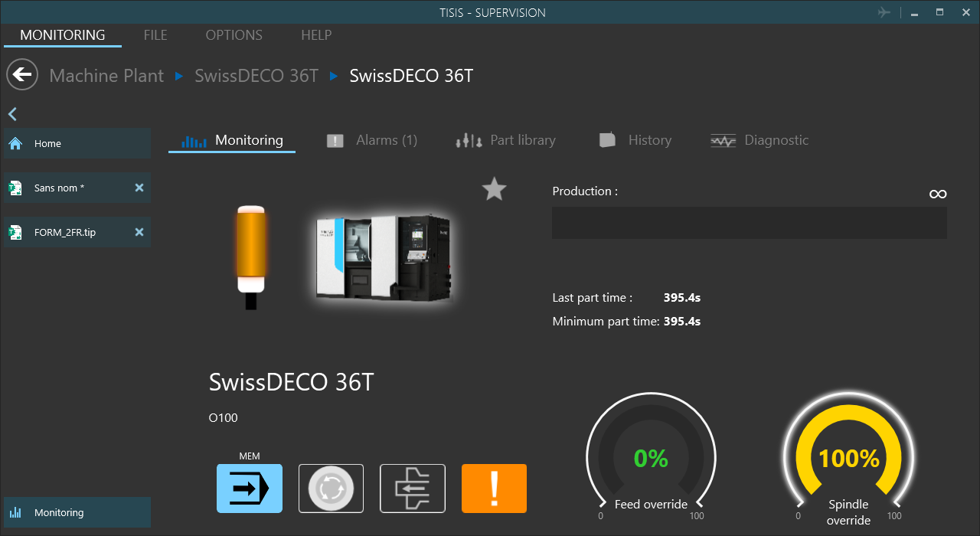Click Monitoring button at sidebar bottom

[x=77, y=513]
